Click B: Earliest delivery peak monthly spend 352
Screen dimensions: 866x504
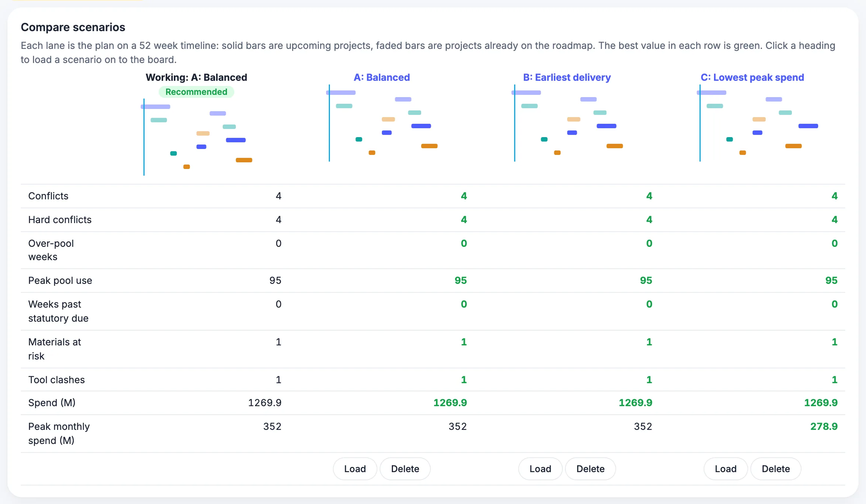pyautogui.click(x=643, y=427)
